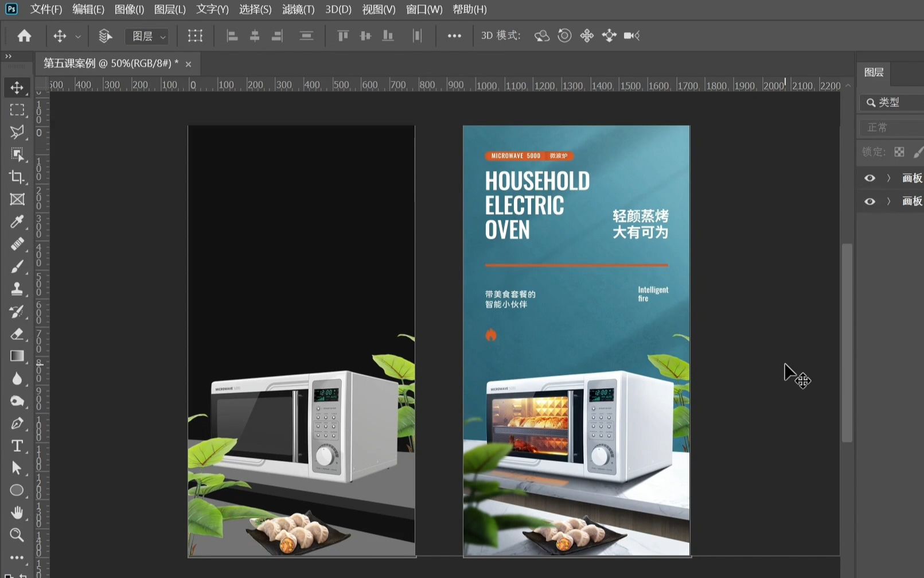Screen dimensions: 924x578
Task: Select the Rectangular Marquee tool
Action: (x=17, y=110)
